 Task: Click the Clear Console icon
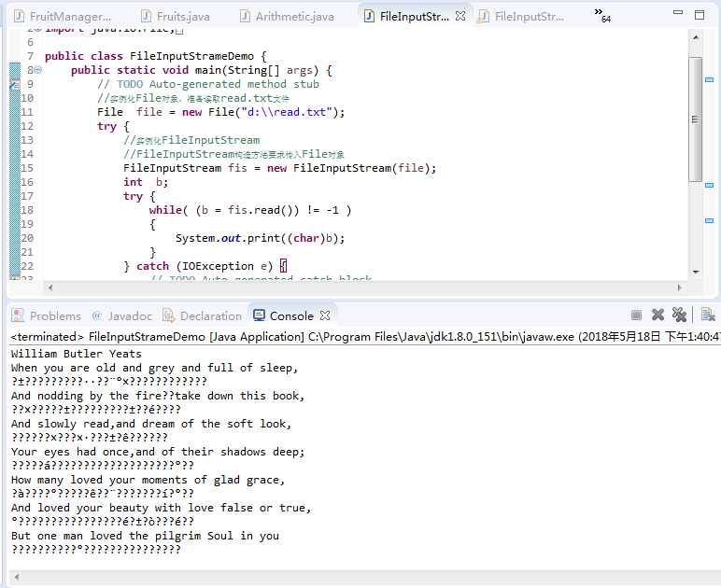708,315
